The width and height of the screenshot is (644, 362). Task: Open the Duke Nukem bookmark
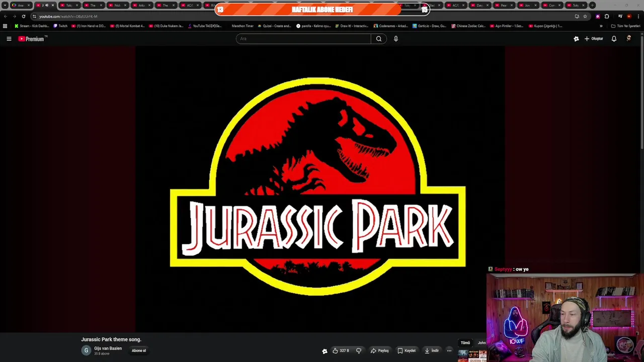[166, 26]
